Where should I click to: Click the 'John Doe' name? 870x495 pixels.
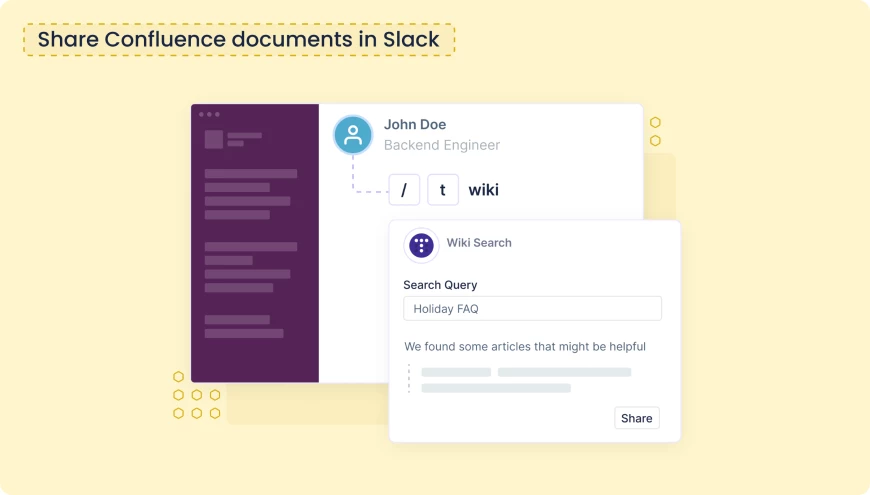(415, 124)
